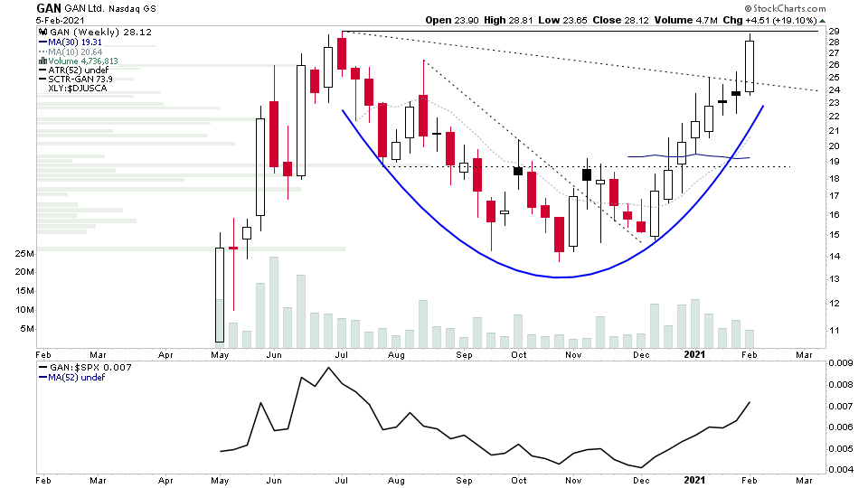Click the XLY:$DJUSCA legend text
The image size is (868, 488).
[x=78, y=88]
